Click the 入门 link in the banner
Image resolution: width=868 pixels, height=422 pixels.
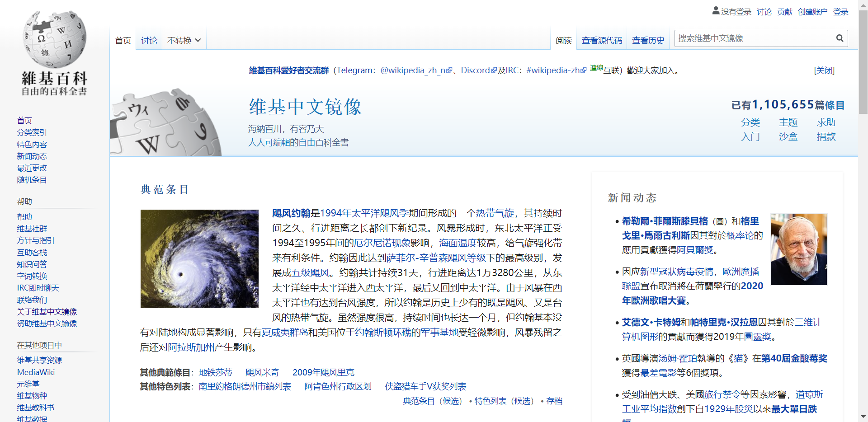click(x=750, y=137)
